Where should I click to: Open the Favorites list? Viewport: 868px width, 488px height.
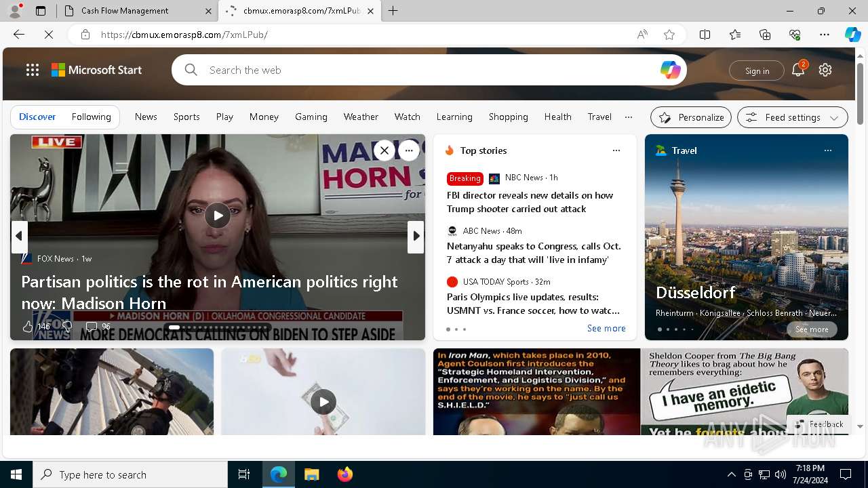pyautogui.click(x=735, y=35)
